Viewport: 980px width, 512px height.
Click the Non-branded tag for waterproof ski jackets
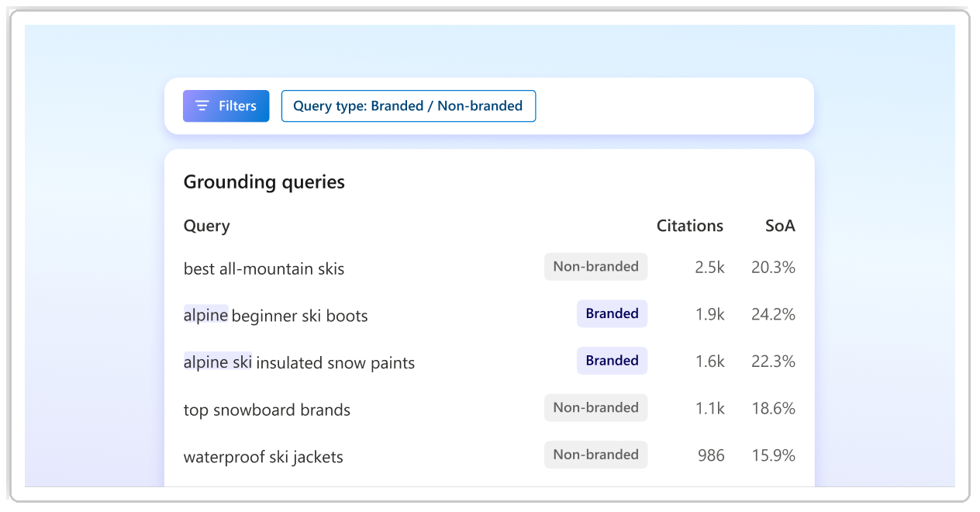595,455
